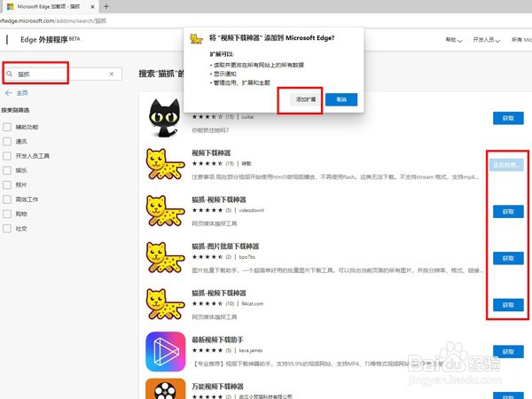The image size is (532, 399).
Task: Open the 最新视频下载助手 title link
Action: [x=217, y=340]
